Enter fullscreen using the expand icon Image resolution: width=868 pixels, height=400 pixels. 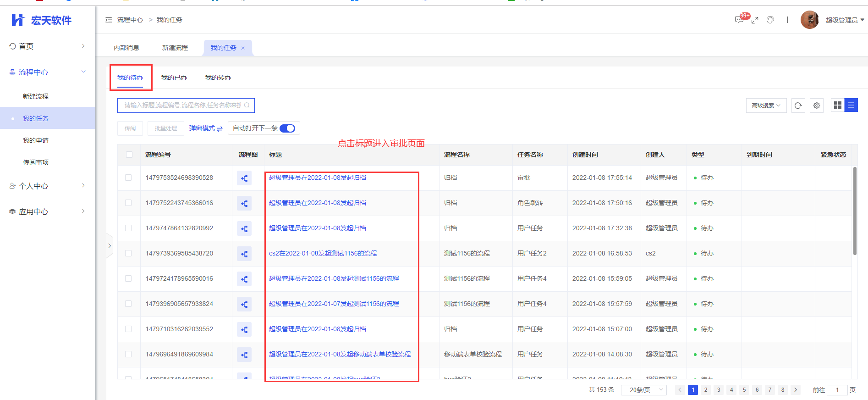click(755, 20)
